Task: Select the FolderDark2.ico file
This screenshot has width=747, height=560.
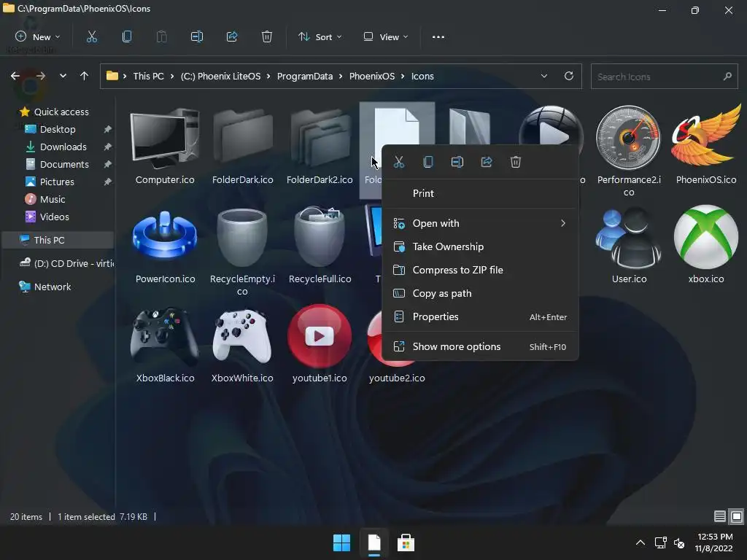Action: pyautogui.click(x=320, y=145)
